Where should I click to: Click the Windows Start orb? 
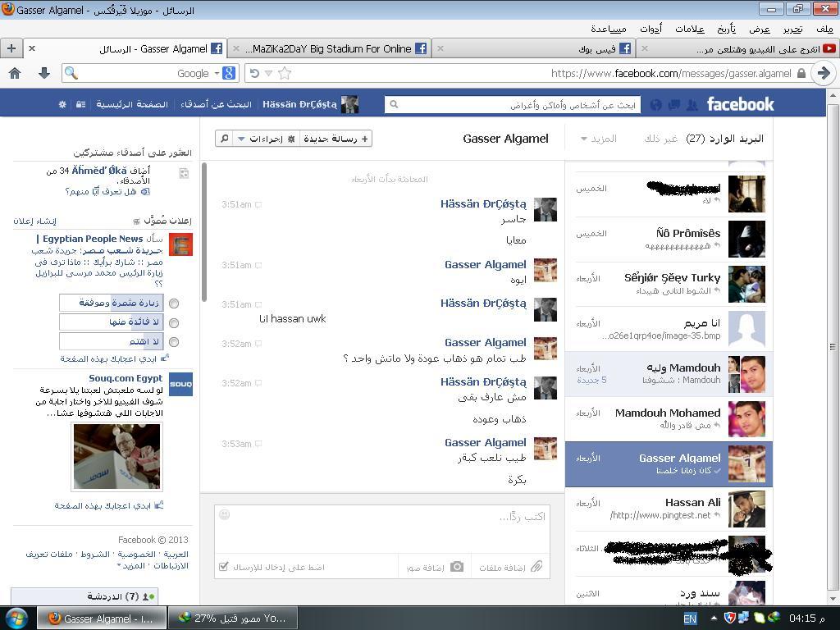click(x=16, y=619)
